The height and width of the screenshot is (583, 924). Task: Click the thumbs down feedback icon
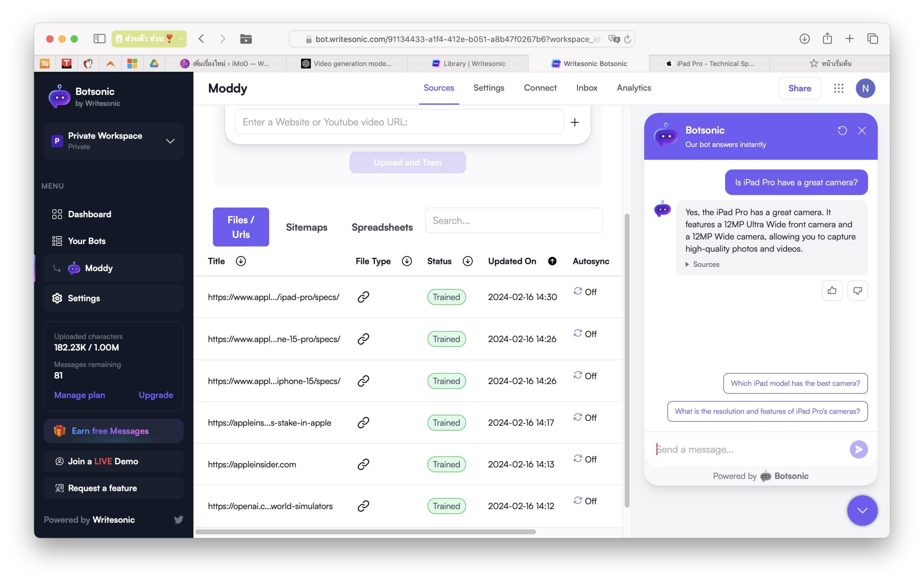[857, 291]
